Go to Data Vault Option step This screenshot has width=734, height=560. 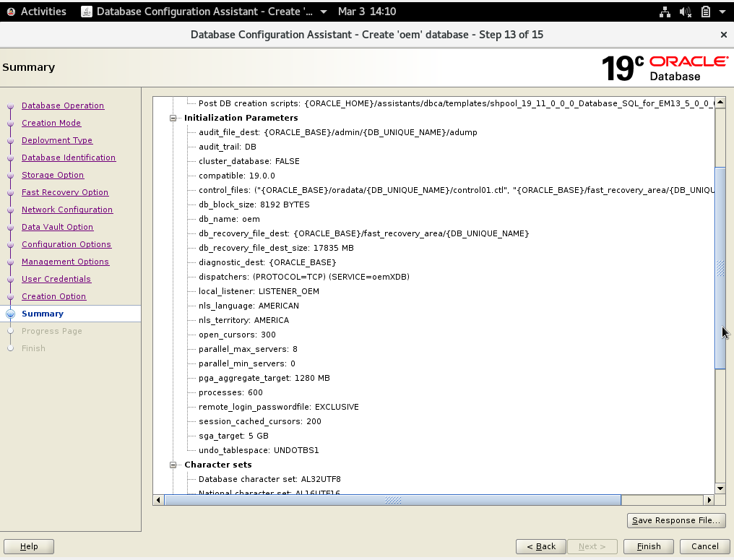pyautogui.click(x=57, y=227)
